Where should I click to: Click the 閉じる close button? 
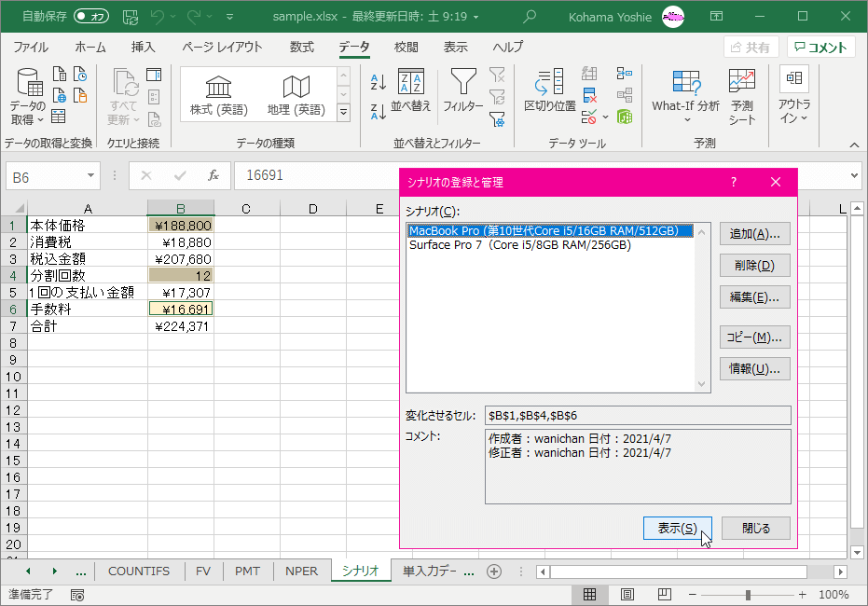pyautogui.click(x=755, y=529)
